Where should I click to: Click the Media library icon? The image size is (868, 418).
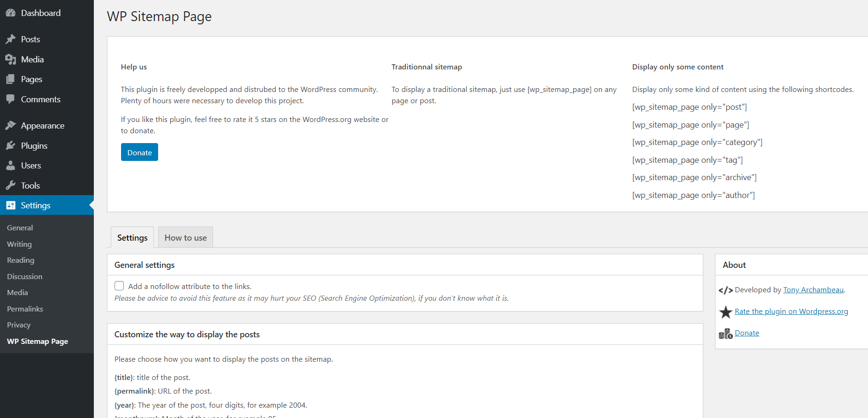click(x=11, y=60)
